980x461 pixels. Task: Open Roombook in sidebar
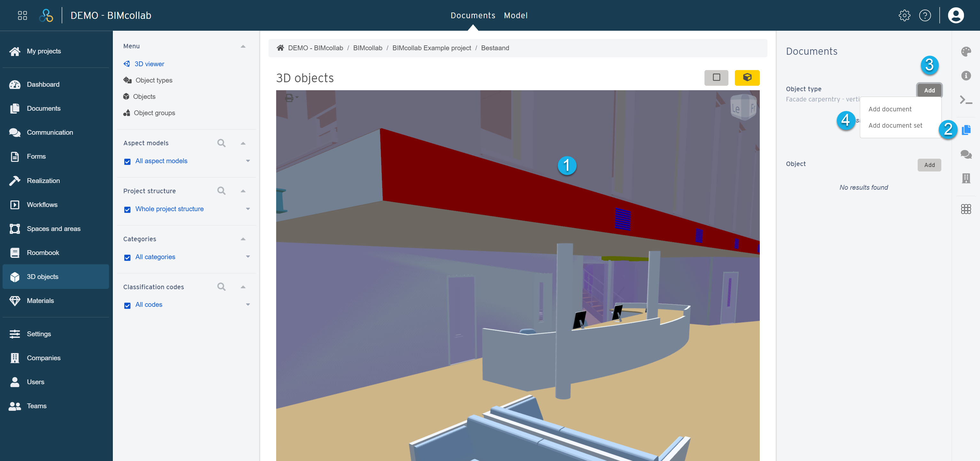(x=56, y=253)
